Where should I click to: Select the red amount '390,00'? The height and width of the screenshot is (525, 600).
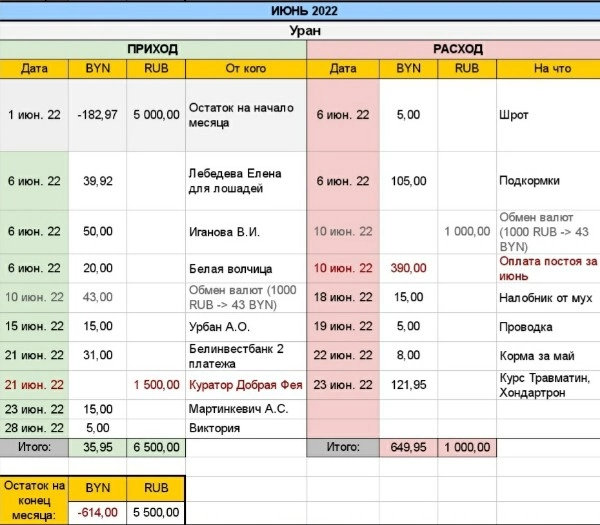pyautogui.click(x=408, y=268)
